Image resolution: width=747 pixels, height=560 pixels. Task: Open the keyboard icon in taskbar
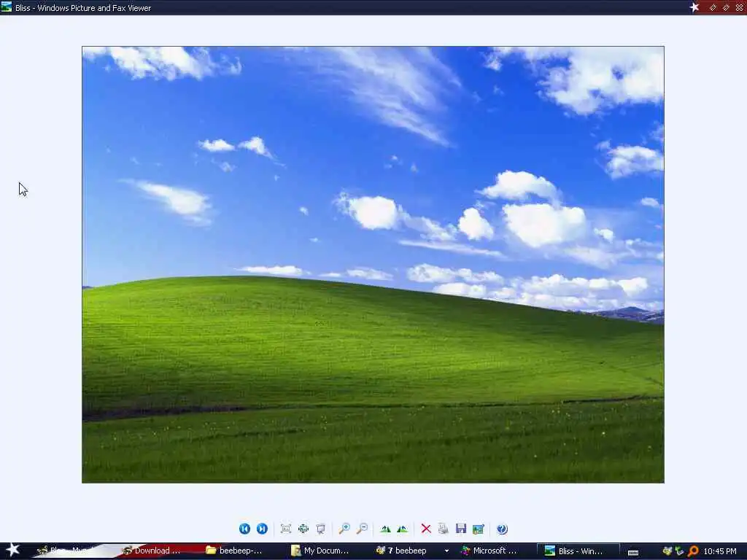click(633, 553)
